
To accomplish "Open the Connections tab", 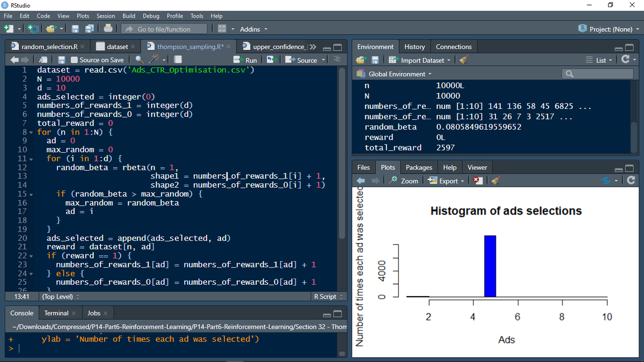I will 453,47.
